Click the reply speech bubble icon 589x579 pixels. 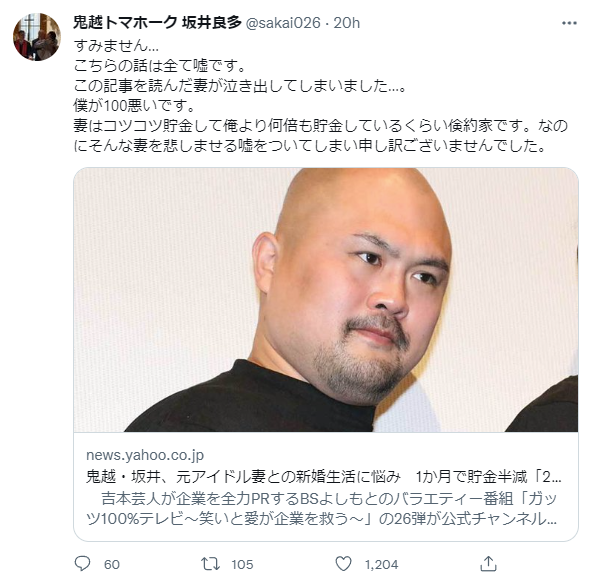point(82,564)
